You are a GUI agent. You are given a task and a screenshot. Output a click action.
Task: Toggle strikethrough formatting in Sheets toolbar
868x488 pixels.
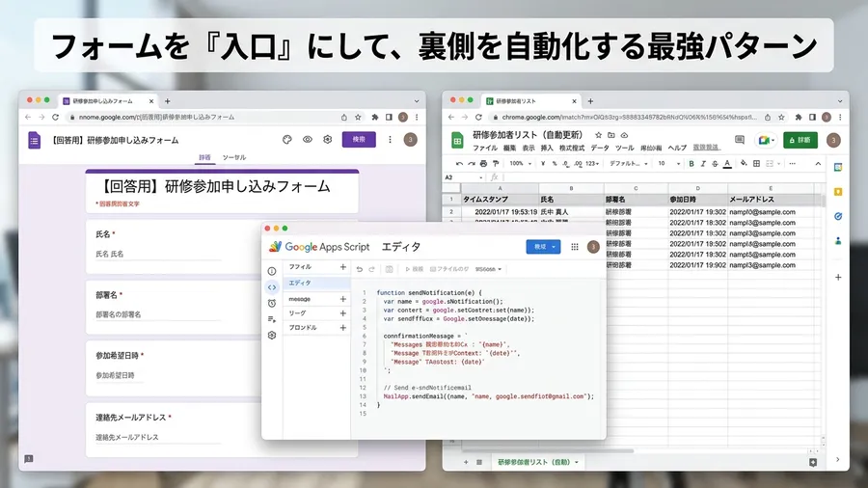[x=715, y=164]
